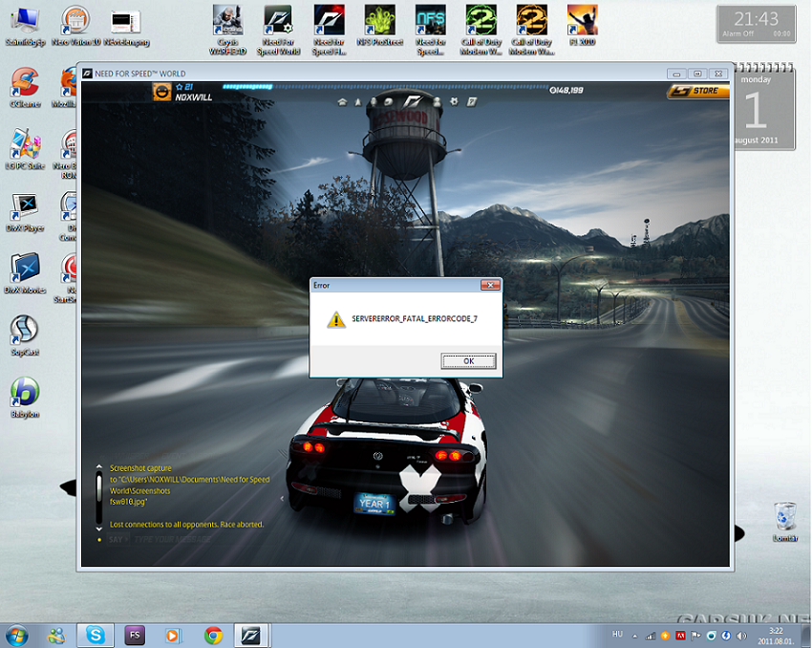Open the safehouse home icon in game menu

coord(342,102)
